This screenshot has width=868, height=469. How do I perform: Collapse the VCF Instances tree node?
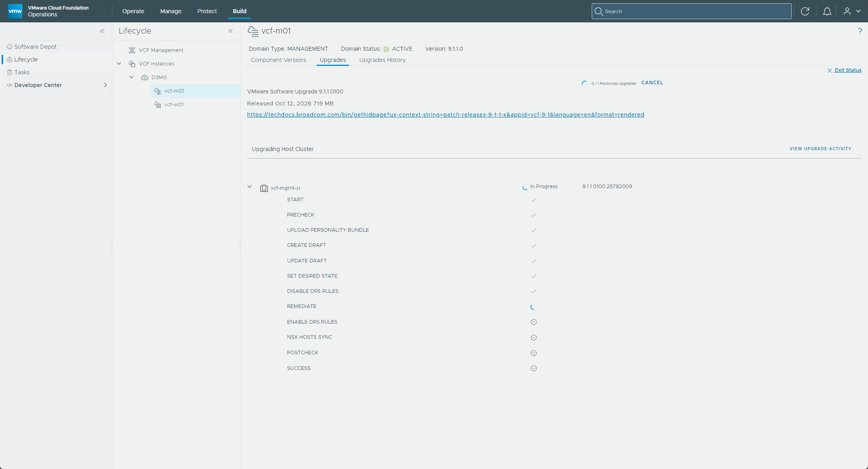pyautogui.click(x=119, y=64)
